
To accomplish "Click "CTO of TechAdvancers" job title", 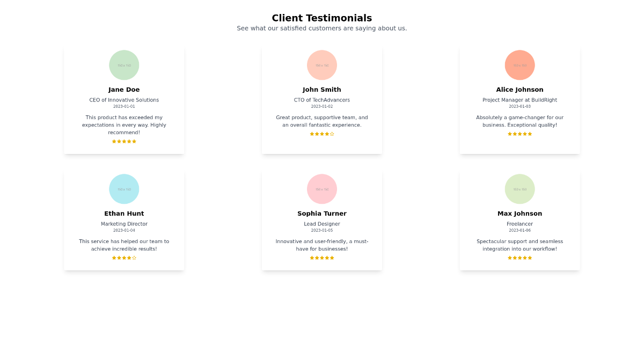I will tap(322, 100).
